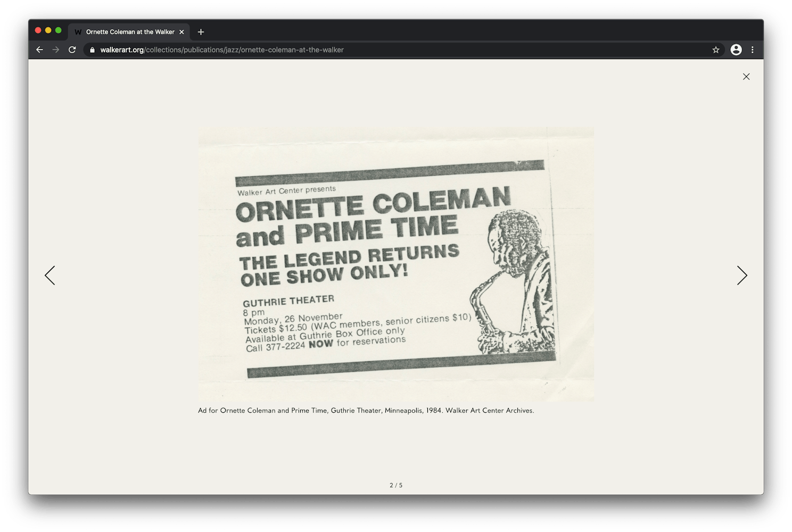Close the browser window with red button
Screen dimensions: 792x532
(38, 30)
